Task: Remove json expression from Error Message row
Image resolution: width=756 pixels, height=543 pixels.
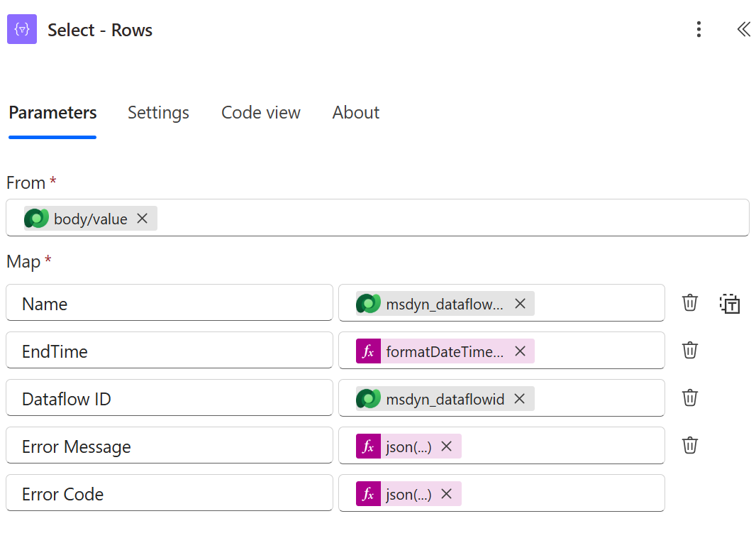Action: (x=447, y=446)
